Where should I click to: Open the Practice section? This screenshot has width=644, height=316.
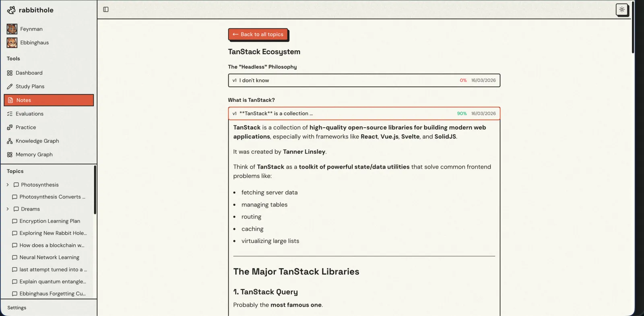49,127
